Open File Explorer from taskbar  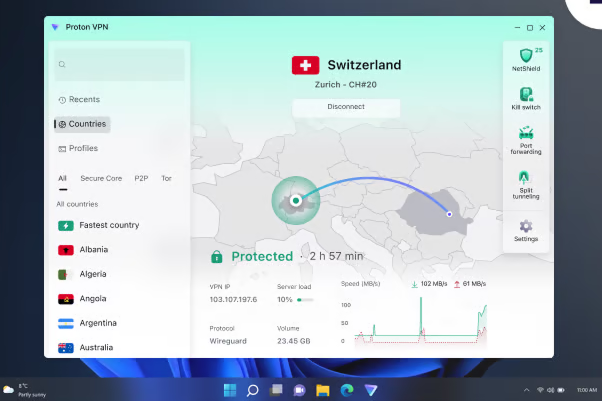tap(323, 390)
